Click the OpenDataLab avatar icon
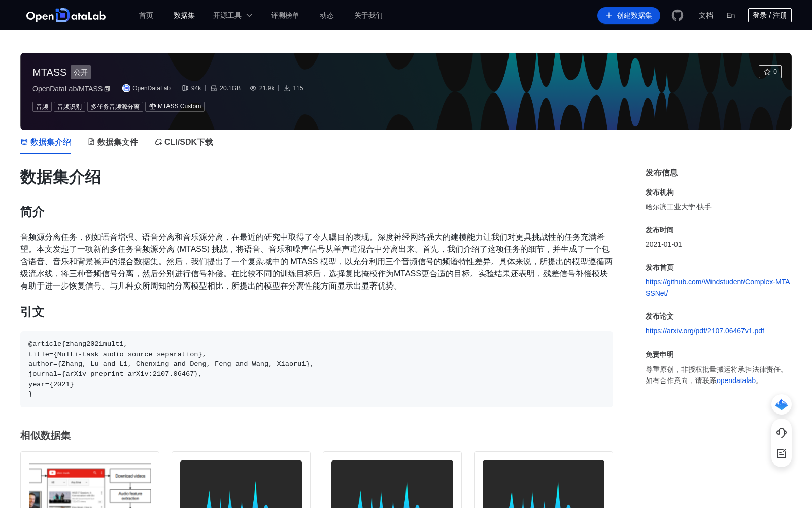Screen dimensions: 812x508 (126, 88)
